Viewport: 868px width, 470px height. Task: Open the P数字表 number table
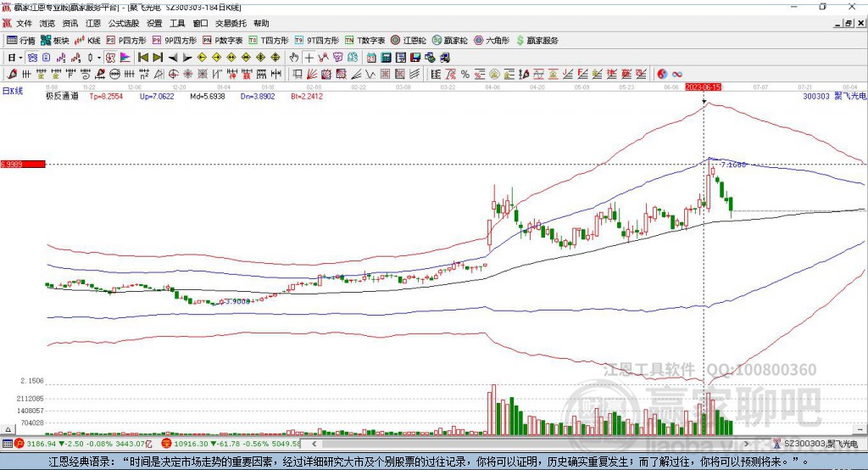(223, 41)
